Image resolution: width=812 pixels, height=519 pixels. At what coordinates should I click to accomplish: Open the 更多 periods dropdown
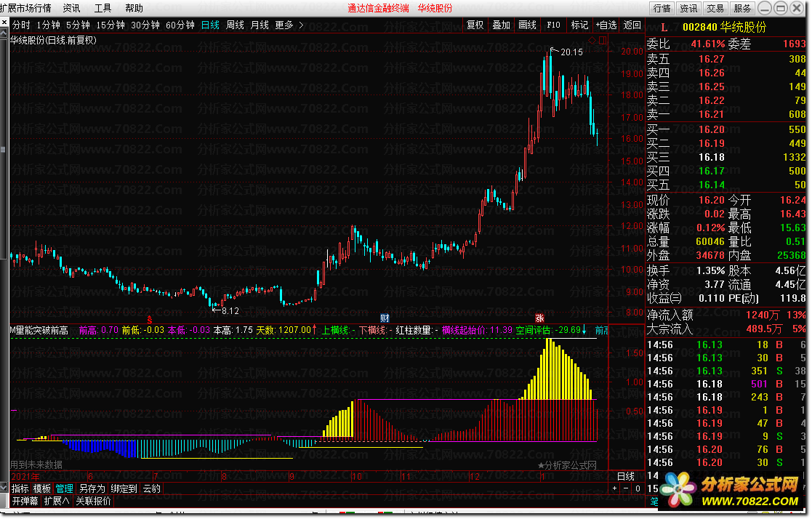click(284, 25)
